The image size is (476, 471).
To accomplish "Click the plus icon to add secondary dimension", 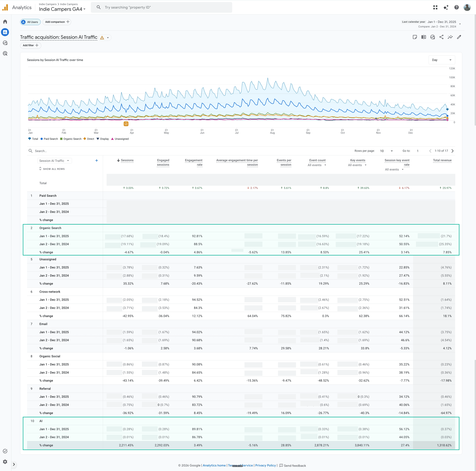I will click(97, 161).
